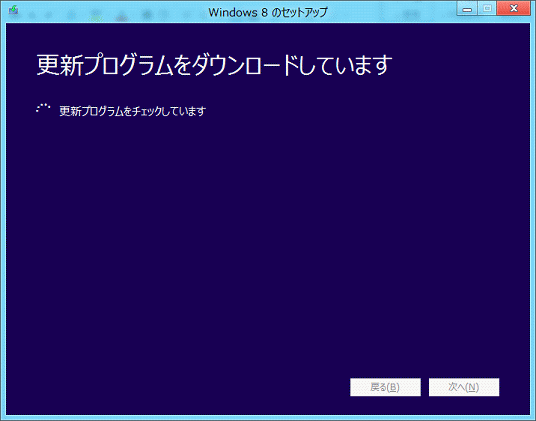Image resolution: width=536 pixels, height=421 pixels.
Task: Click the empty dark blue setup area
Action: [268, 239]
